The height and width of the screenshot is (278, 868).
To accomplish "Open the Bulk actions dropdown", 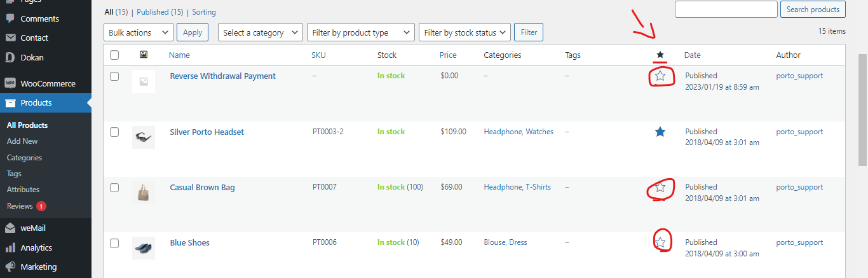I will 139,32.
